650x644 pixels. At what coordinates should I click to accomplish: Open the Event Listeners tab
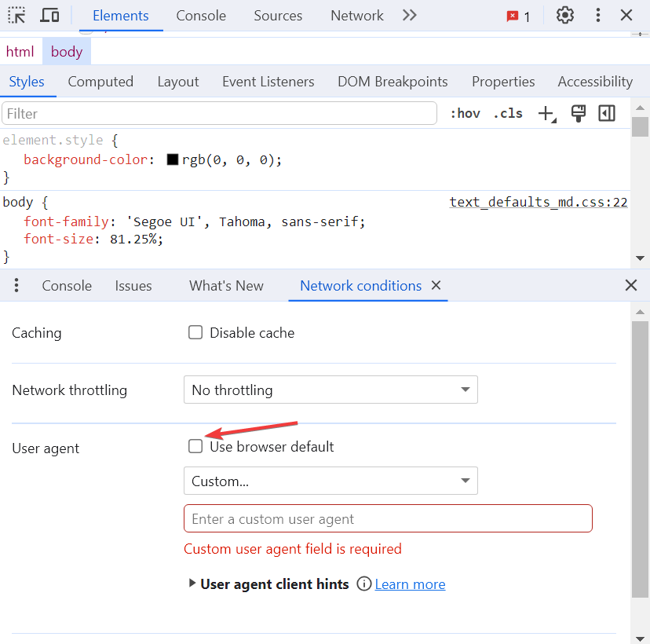tap(268, 82)
